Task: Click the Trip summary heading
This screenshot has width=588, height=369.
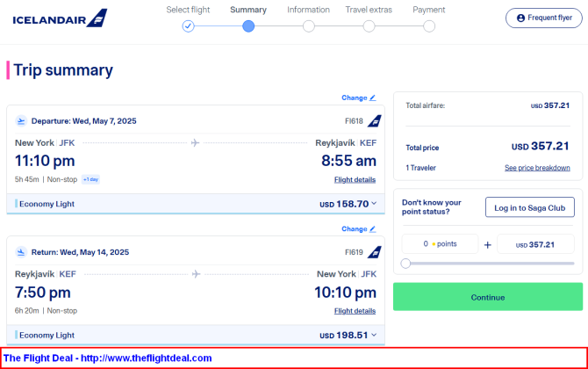Action: 63,70
